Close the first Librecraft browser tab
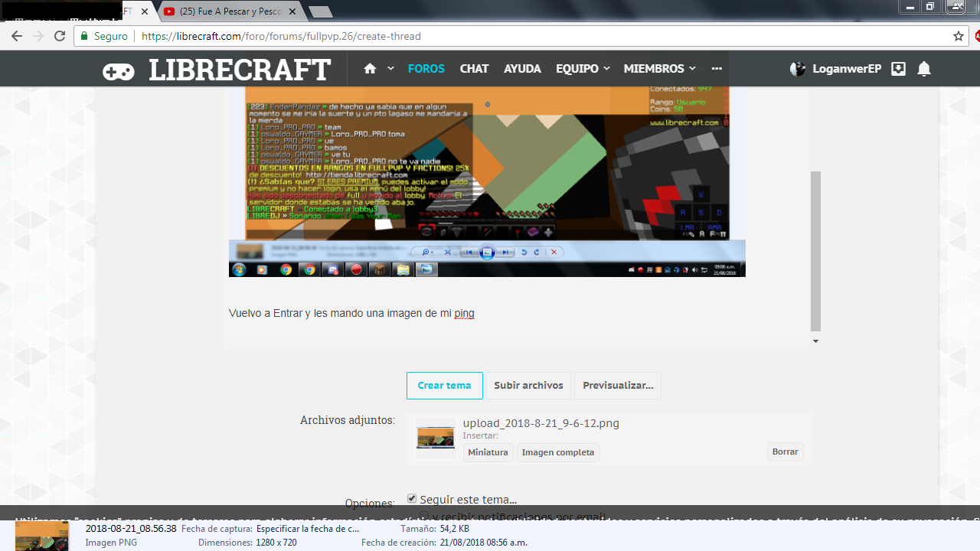This screenshot has height=551, width=980. click(145, 11)
